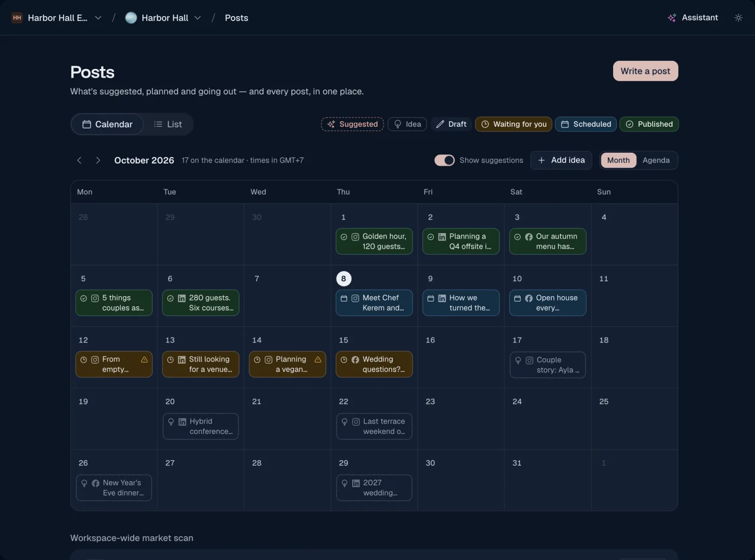This screenshot has height=560, width=755.
Task: Click Facebook icon on 'Wedding questions' post
Action: [x=355, y=360]
